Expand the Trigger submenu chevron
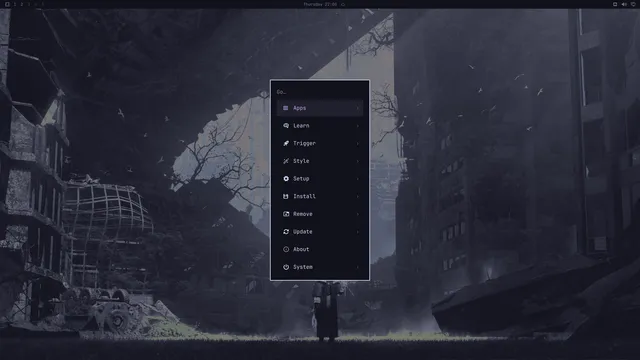This screenshot has width=640, height=360. (358, 143)
